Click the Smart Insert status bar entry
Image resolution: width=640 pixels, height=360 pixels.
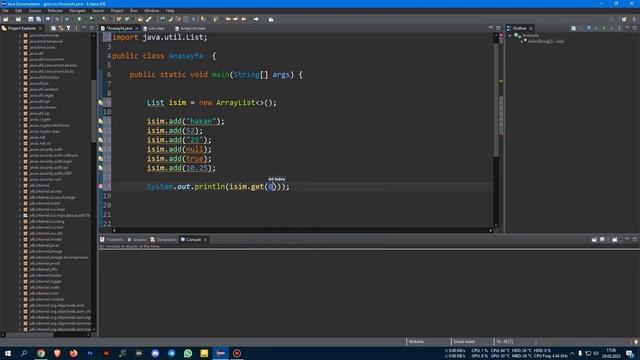point(464,342)
